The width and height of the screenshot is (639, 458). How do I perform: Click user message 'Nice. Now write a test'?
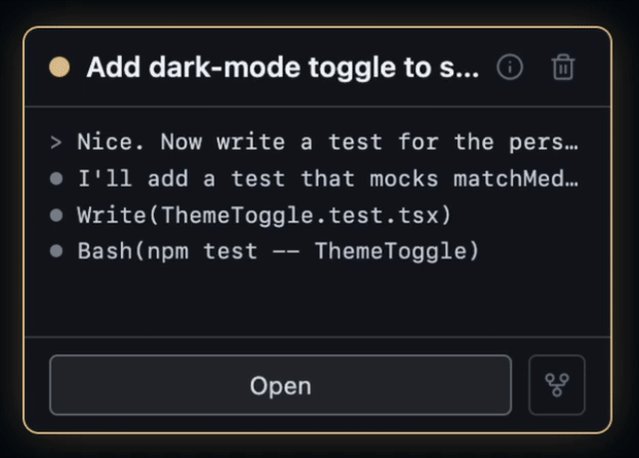328,142
